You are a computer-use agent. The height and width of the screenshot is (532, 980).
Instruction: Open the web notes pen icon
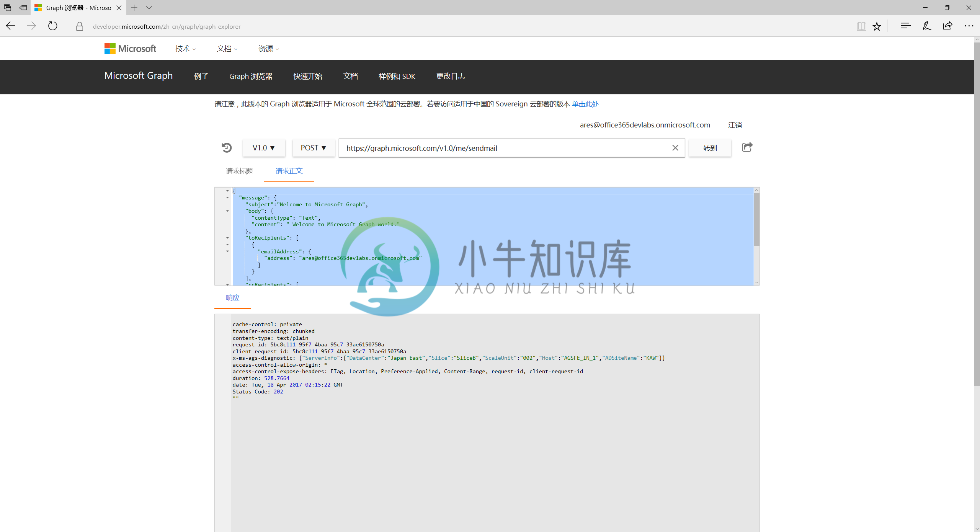click(926, 26)
